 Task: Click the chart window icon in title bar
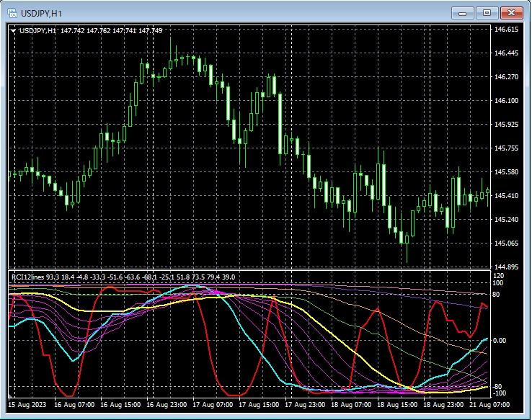tap(12, 13)
